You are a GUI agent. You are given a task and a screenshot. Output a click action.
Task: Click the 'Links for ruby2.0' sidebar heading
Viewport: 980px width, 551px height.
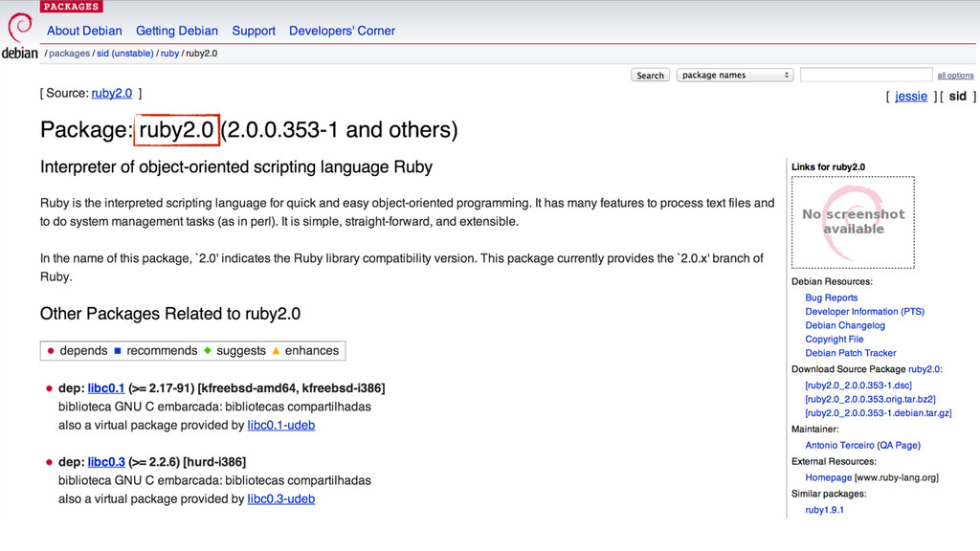click(x=828, y=166)
